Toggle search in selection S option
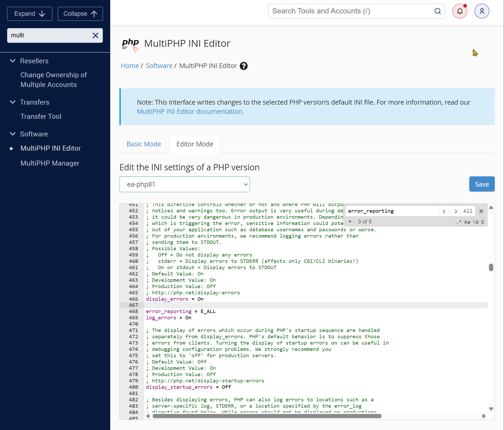The height and width of the screenshot is (430, 504). click(x=482, y=222)
